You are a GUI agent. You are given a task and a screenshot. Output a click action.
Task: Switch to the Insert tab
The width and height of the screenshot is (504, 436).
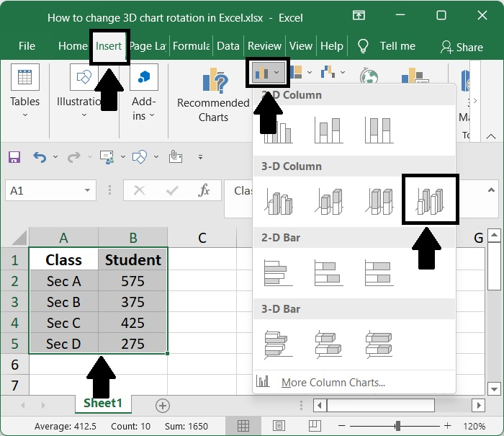click(109, 46)
